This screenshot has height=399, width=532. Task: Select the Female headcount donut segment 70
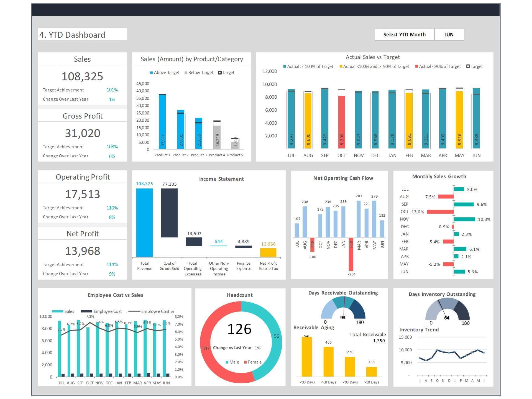206,348
